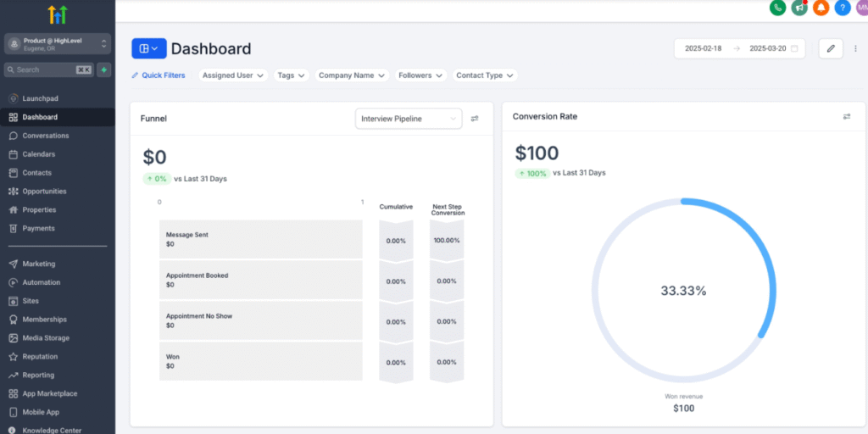
Task: Open the megaphone announcements icon
Action: tap(799, 7)
